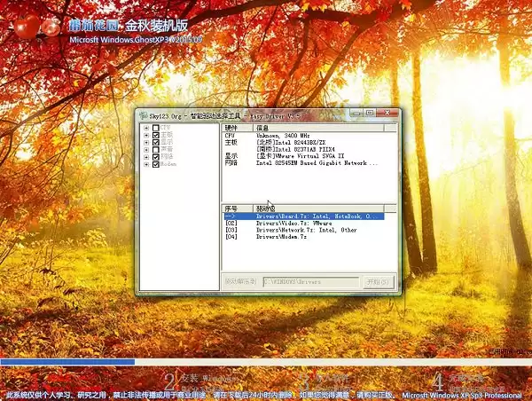Select the Drivers\Video.7z VMware row
Screen dimensions: 532x401
pos(294,223)
